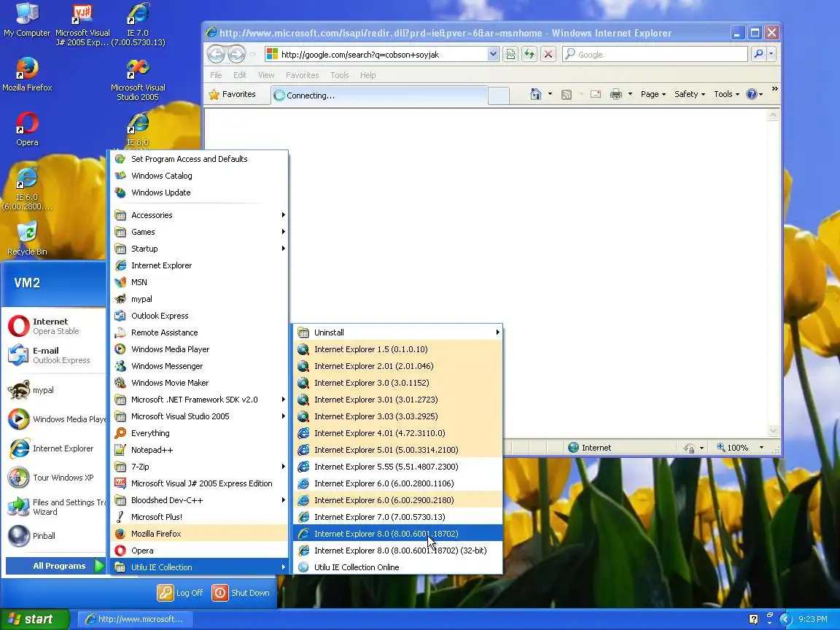Open Windows Movie Maker
840x630 pixels.
tap(199, 383)
